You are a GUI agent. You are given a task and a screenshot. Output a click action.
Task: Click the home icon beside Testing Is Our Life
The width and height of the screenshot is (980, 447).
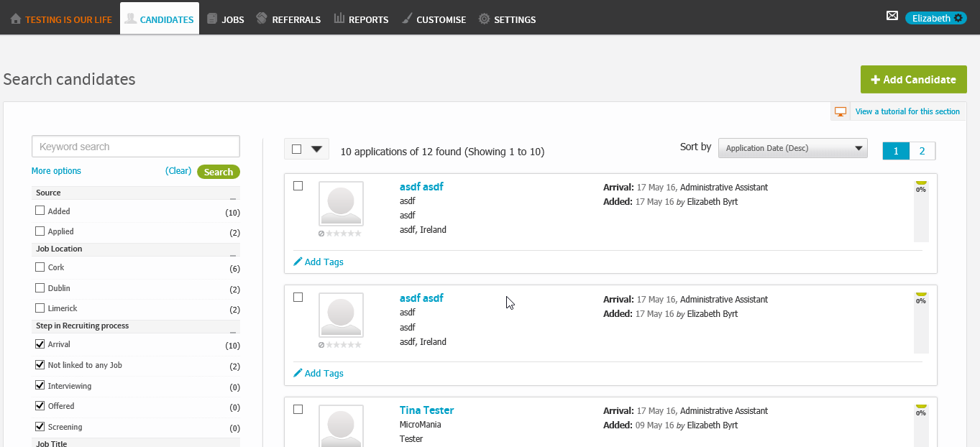pos(16,19)
